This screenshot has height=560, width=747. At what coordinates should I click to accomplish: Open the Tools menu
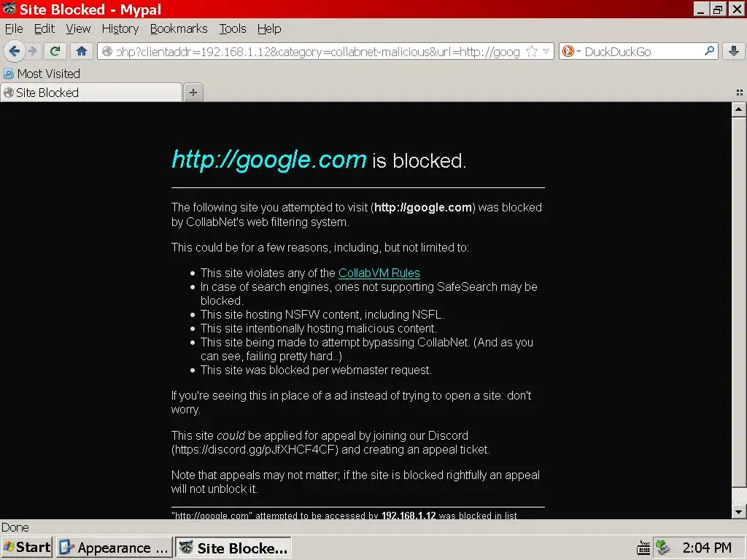[233, 29]
